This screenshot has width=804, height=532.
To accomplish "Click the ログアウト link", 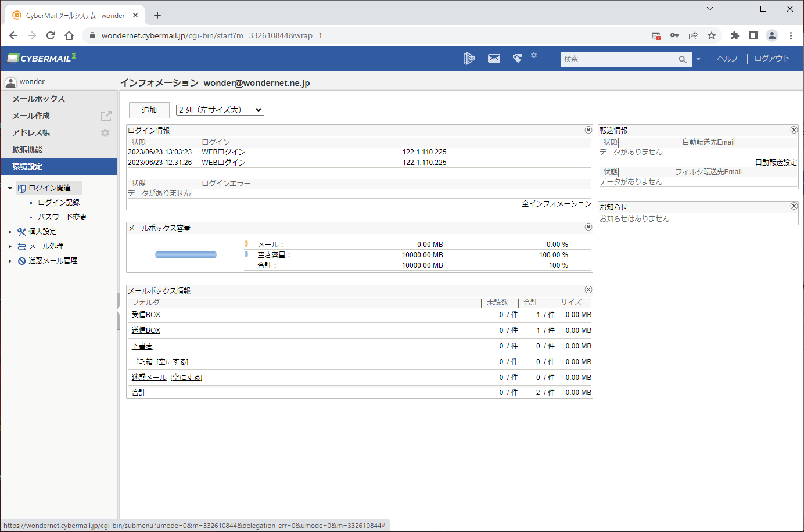I will (772, 59).
